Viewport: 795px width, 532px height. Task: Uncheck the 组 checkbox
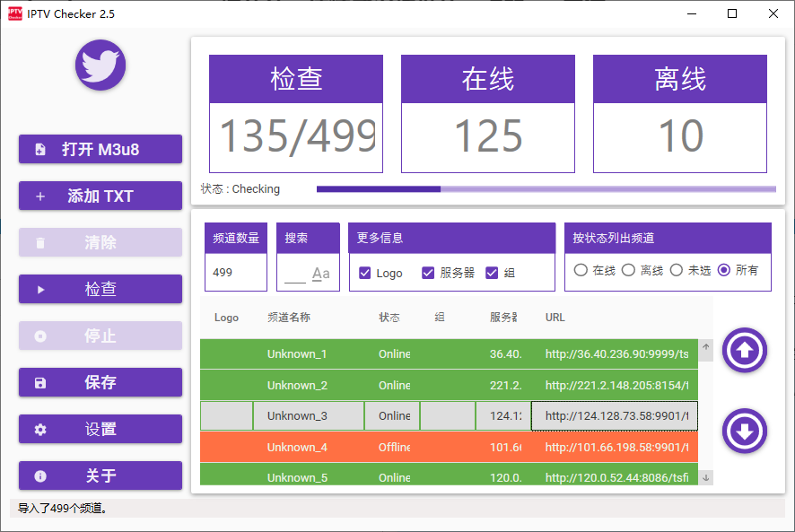tap(492, 273)
